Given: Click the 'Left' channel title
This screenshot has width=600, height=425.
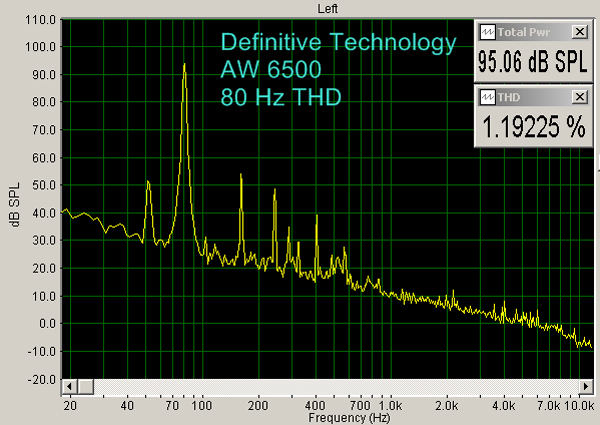Looking at the screenshot, I should tap(328, 8).
